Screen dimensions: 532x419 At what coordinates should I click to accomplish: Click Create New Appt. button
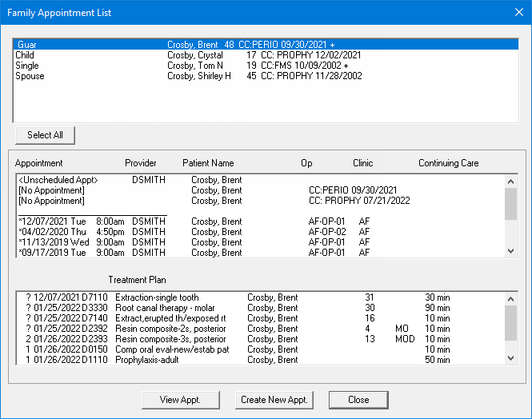[x=274, y=400]
